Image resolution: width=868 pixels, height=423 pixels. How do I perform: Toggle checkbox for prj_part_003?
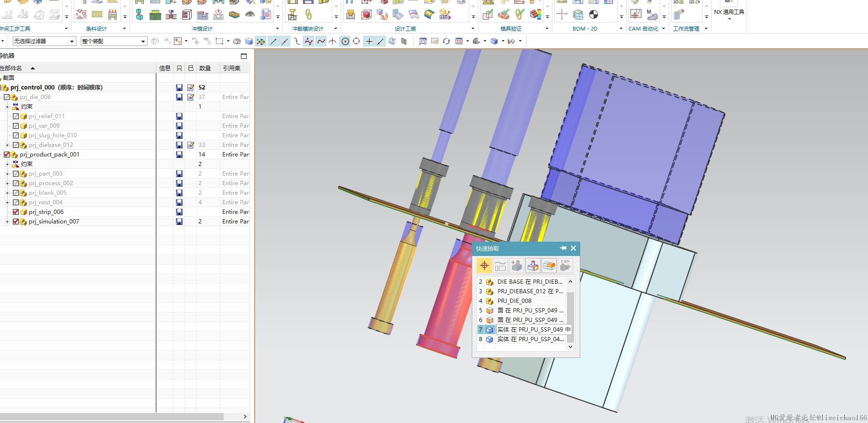point(16,174)
